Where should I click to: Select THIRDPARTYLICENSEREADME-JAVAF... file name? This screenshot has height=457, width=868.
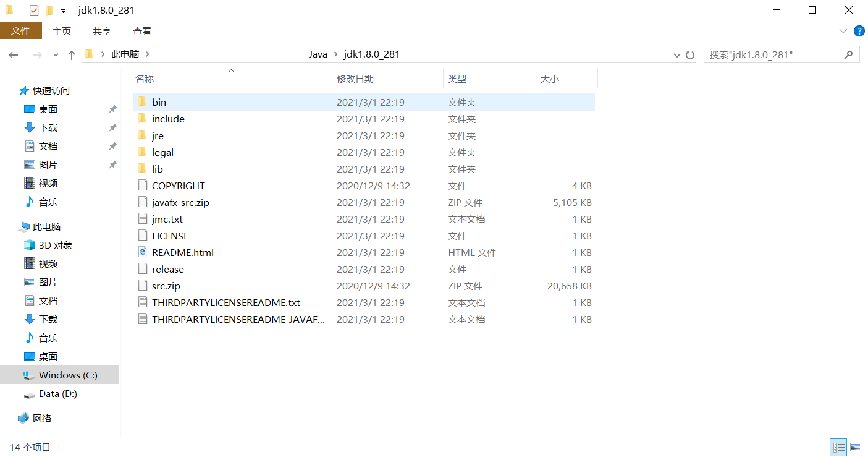[238, 320]
